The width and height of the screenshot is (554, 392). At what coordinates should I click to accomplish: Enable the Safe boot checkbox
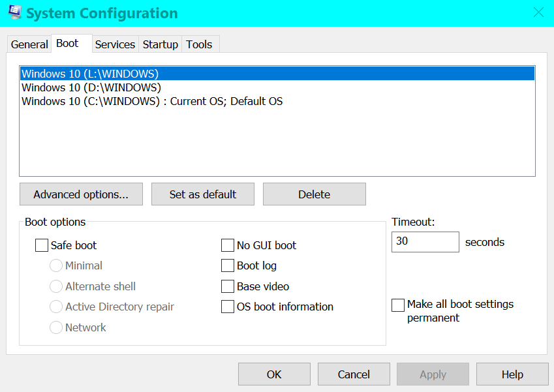(x=42, y=245)
